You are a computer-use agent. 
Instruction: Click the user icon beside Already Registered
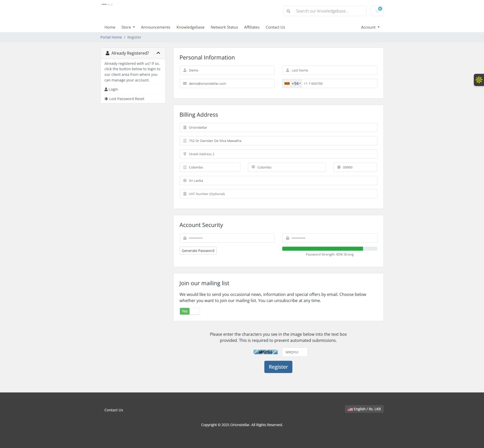click(x=107, y=53)
